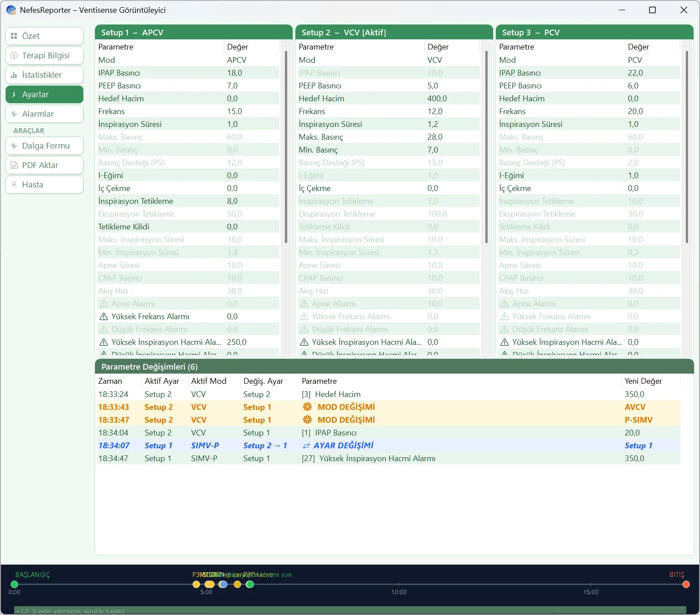
Task: Click the warning icon beside Apne Alarmı in Setup 1
Action: 104,304
